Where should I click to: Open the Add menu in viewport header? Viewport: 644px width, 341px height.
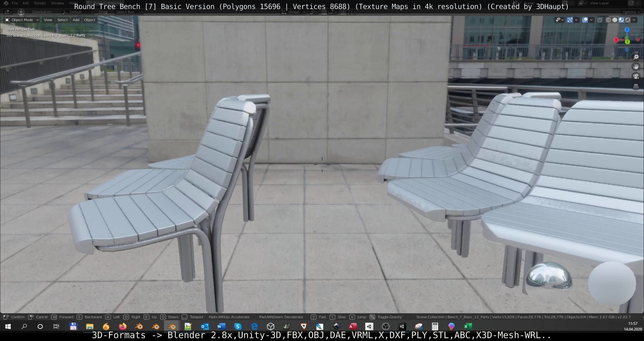click(x=76, y=20)
